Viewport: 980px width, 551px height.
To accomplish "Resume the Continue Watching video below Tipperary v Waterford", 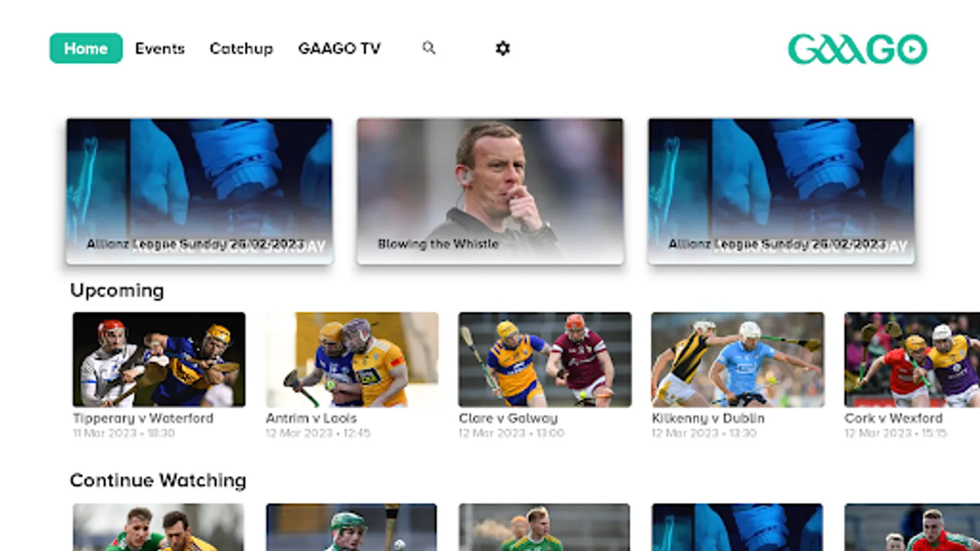I will (159, 527).
